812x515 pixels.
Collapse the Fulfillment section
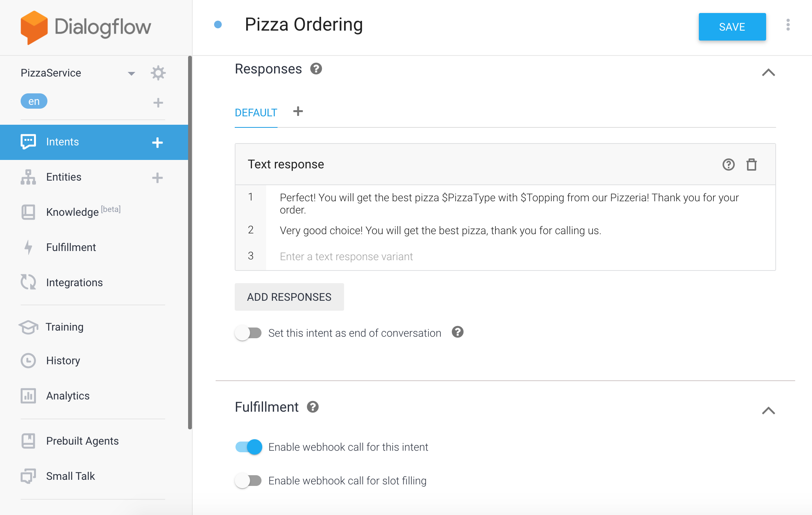pyautogui.click(x=768, y=411)
